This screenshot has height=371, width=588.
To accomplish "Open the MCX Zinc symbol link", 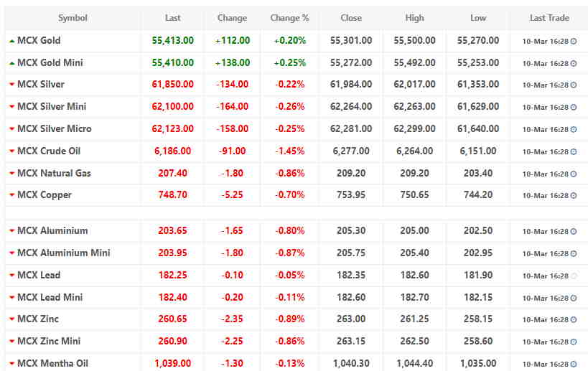I will coord(38,319).
